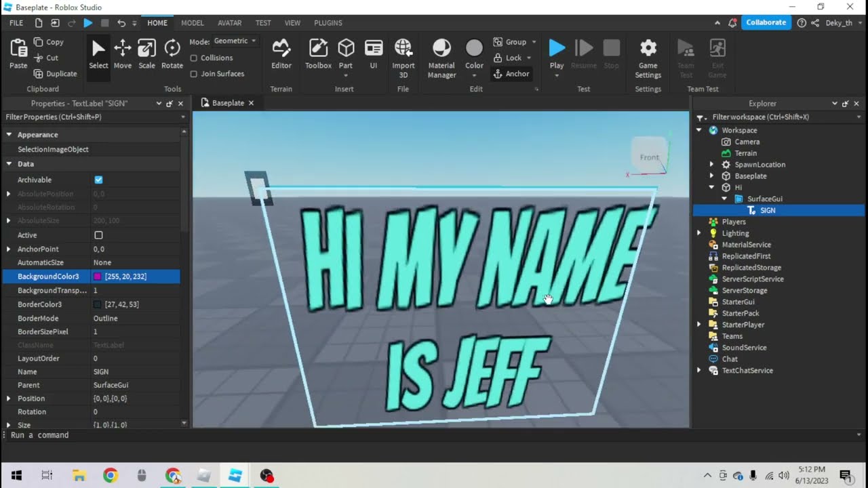Open the Terrain Editor
Screen dimensions: 868x488
click(281, 54)
